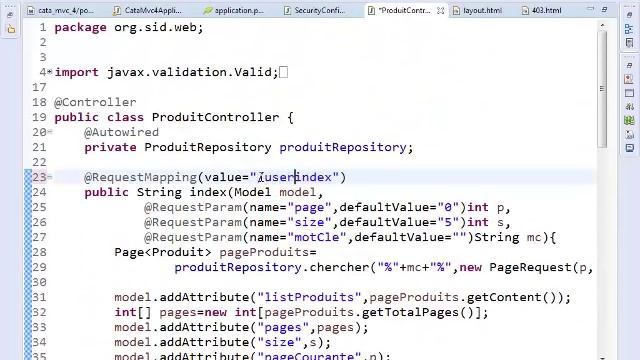Viewport: 640px width, 360px height.
Task: Open the Console monitor icon at the bottom of right trim
Action: (x=629, y=148)
